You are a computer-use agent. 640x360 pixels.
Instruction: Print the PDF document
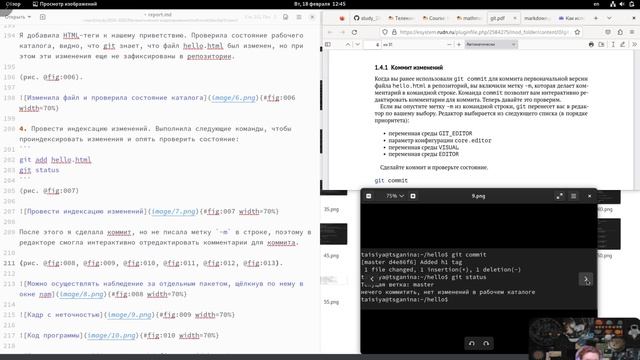[591, 44]
